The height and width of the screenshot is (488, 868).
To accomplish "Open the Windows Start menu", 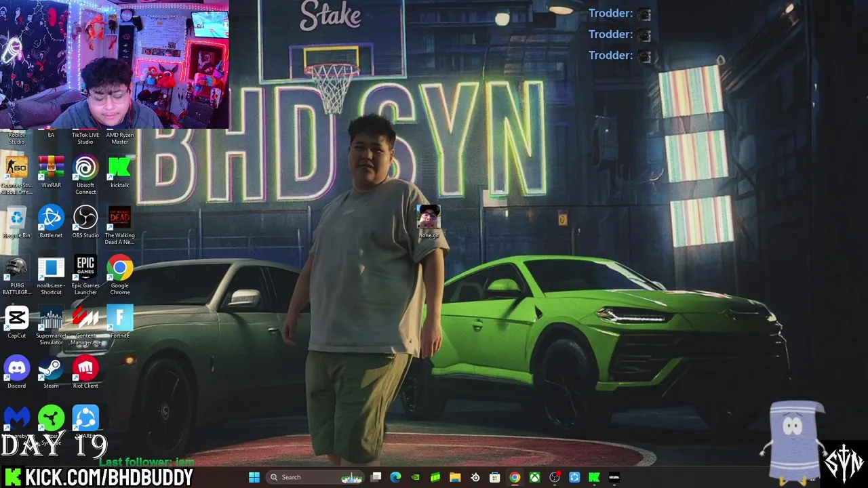I will 254,477.
